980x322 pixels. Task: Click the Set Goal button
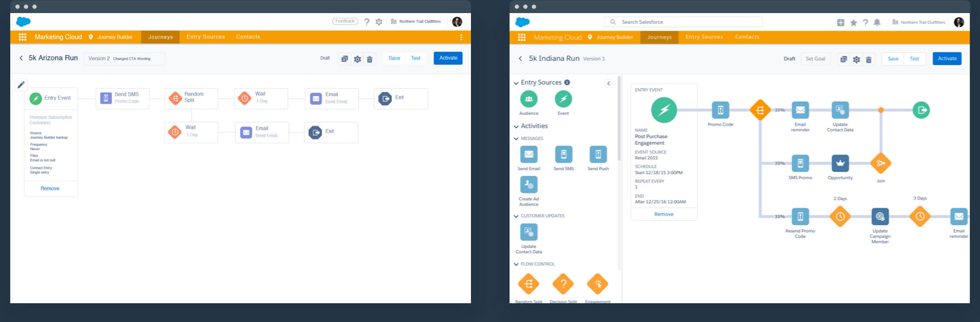coord(815,59)
